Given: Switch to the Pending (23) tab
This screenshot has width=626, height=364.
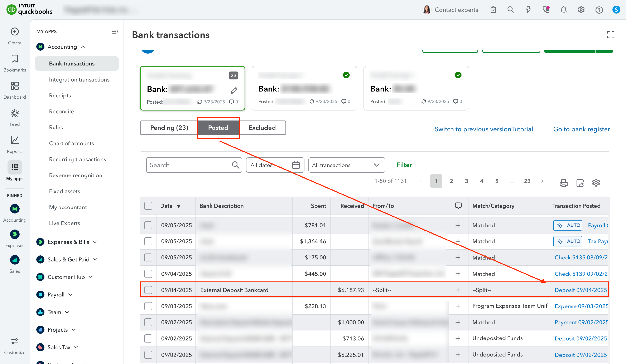Looking at the screenshot, I should tap(169, 128).
